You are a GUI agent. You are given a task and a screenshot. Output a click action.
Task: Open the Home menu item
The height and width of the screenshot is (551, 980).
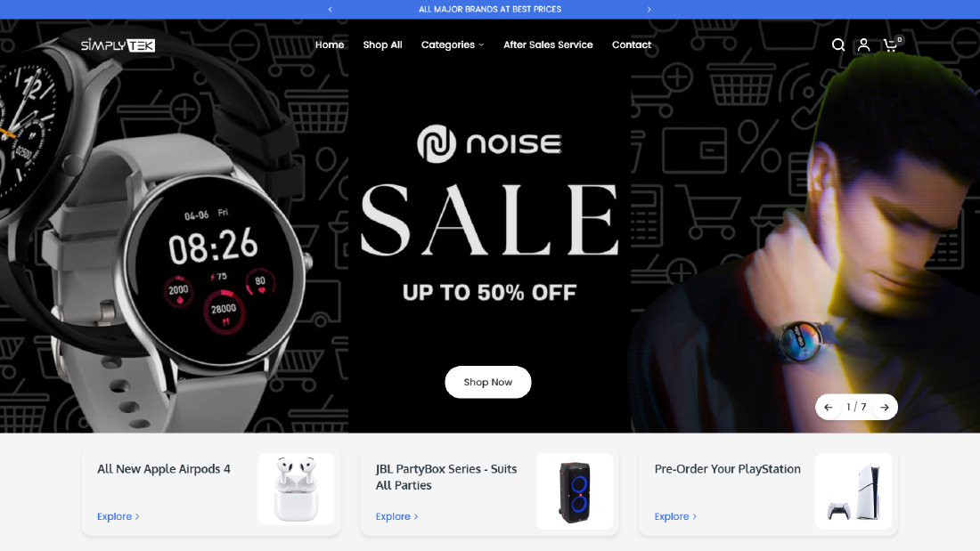tap(330, 45)
